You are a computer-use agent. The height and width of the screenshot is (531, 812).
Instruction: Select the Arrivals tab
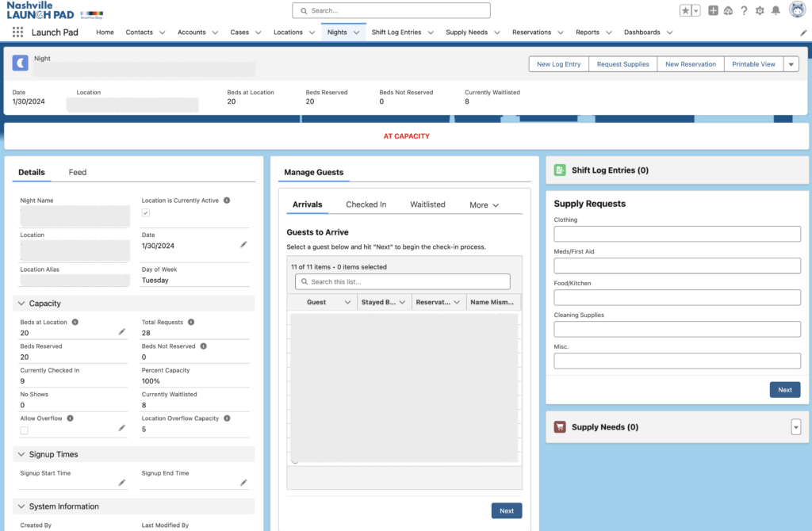click(x=307, y=204)
